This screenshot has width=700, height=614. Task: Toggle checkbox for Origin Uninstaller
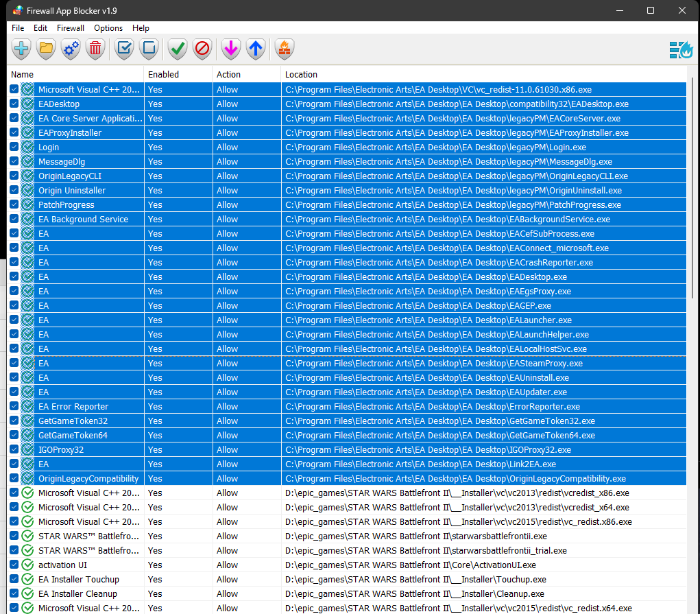coord(14,190)
